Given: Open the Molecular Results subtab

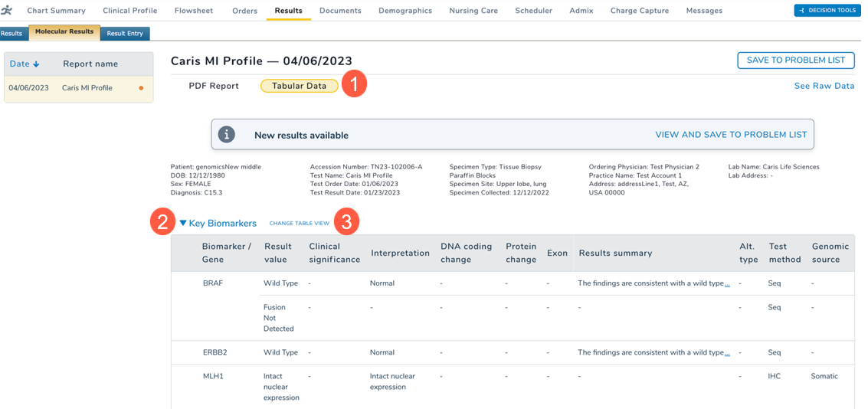Looking at the screenshot, I should tap(64, 32).
